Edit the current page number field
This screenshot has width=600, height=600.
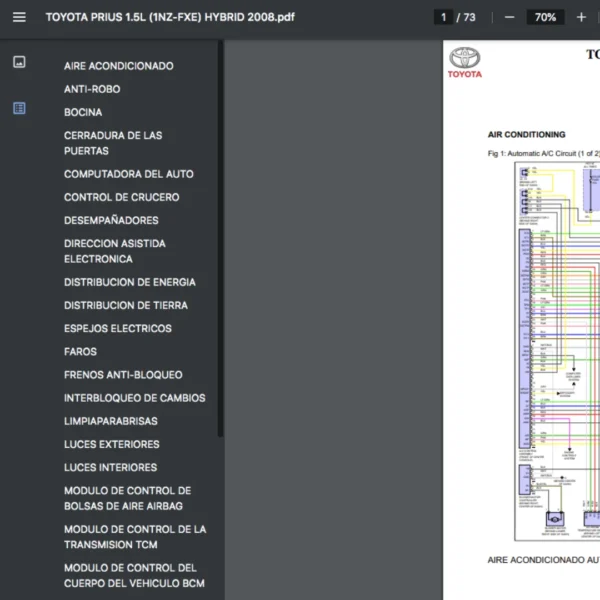(442, 17)
